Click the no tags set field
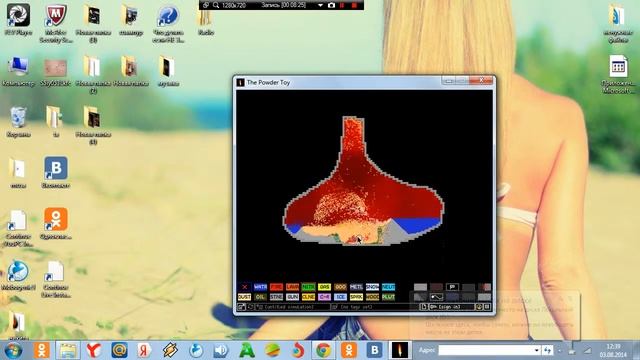Screen dimensions: 640x360 tap(375, 307)
